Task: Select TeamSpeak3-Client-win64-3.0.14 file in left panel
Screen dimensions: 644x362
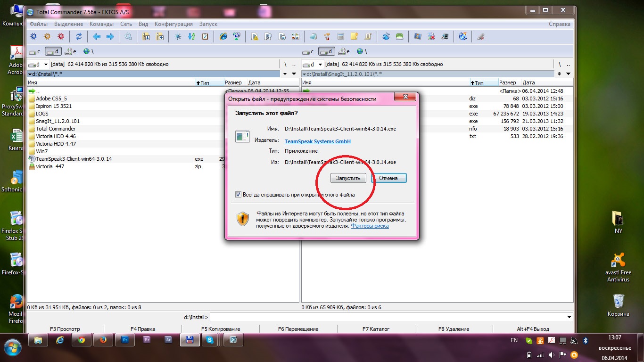Action: tap(74, 159)
